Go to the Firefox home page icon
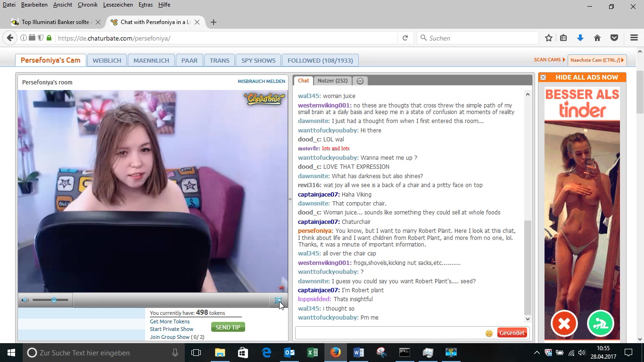The height and width of the screenshot is (362, 644). tap(597, 38)
